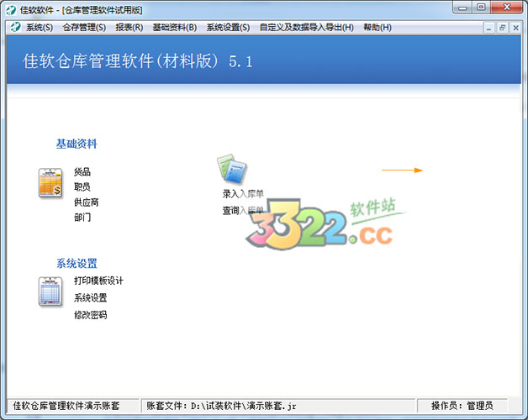The image size is (528, 420).
Task: Open 职员 basic data
Action: click(82, 186)
